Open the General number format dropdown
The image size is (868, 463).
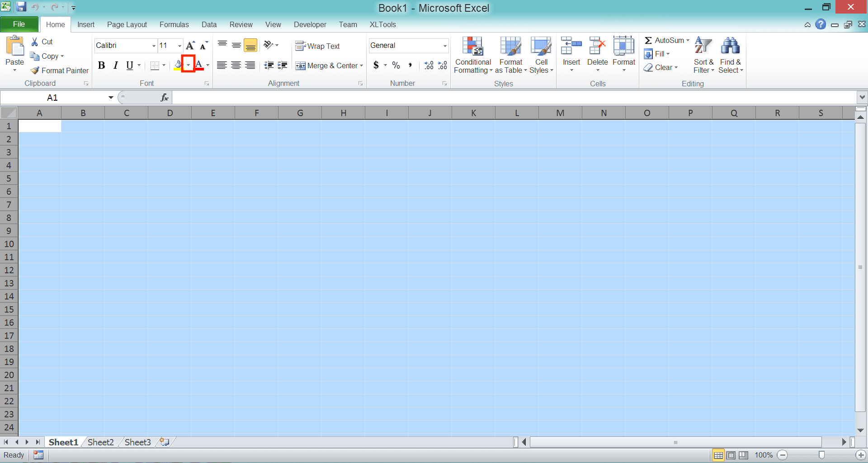tap(445, 46)
